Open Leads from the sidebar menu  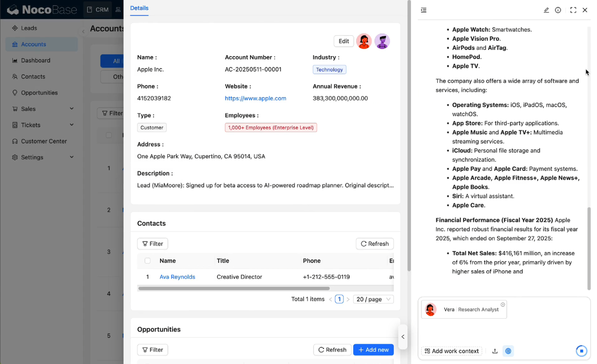(29, 28)
